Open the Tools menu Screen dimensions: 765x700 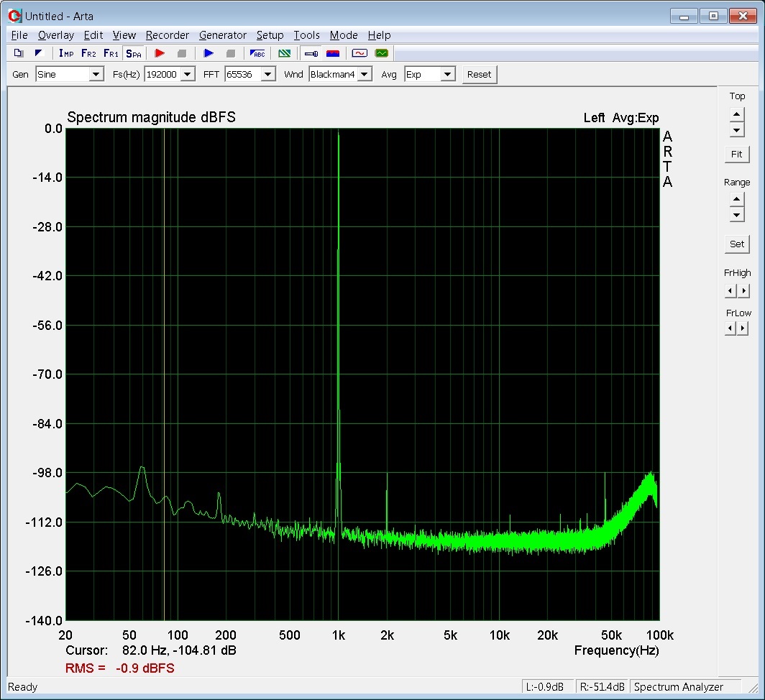306,35
